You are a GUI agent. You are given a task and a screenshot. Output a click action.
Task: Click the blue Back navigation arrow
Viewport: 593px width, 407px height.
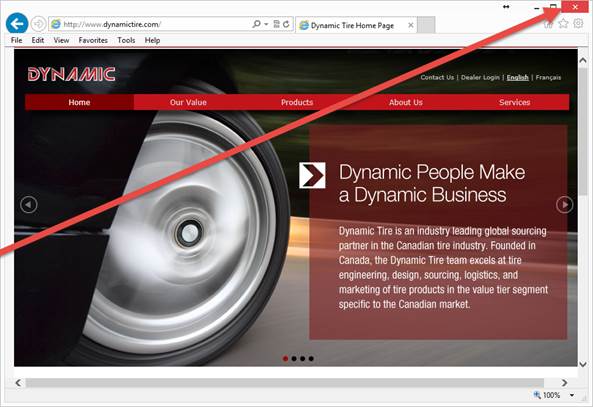pos(17,23)
